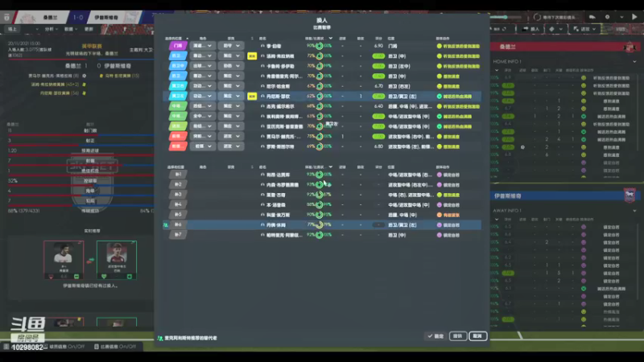Select substitute slot 1 badge
644x362 pixels.
[178, 175]
